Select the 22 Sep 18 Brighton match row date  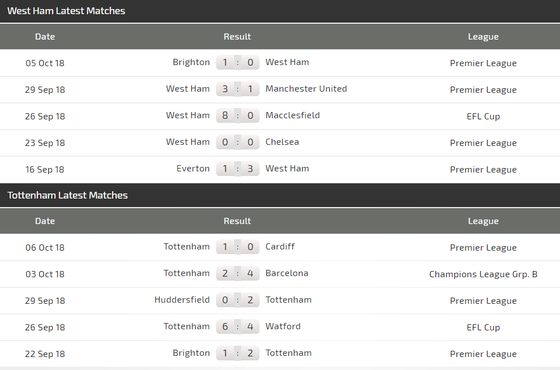click(45, 354)
